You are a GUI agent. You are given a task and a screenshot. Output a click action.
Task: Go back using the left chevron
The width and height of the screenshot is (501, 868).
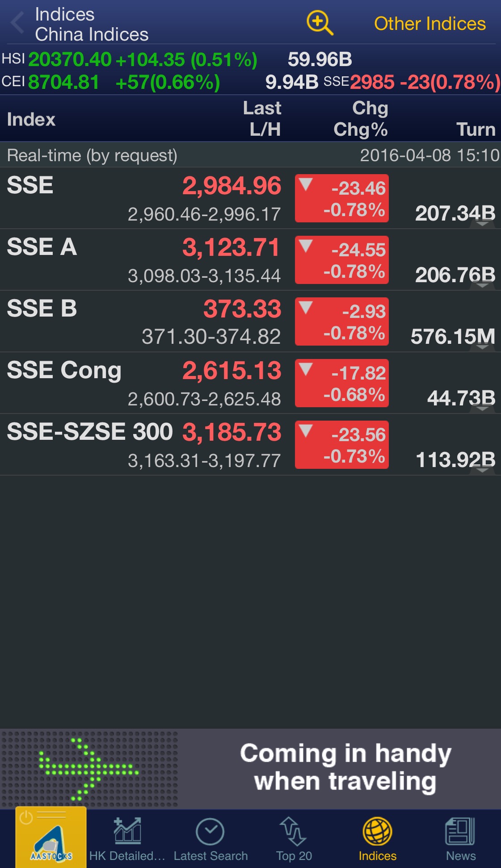click(x=17, y=23)
